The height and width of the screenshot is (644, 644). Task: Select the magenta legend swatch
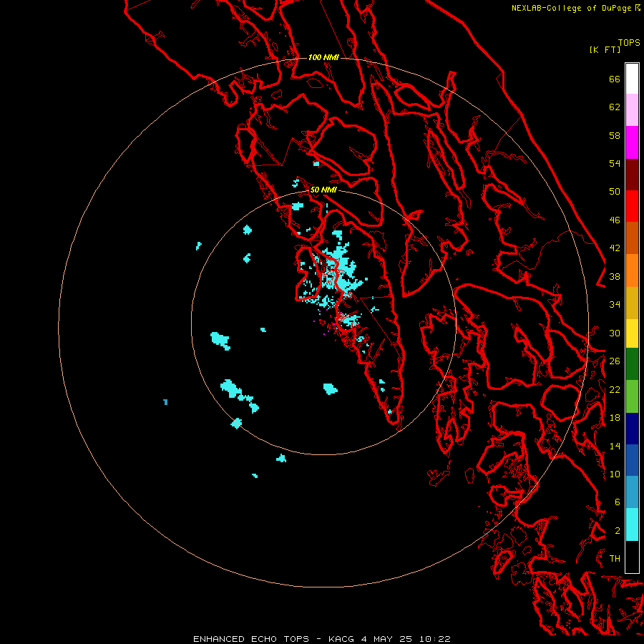click(632, 142)
